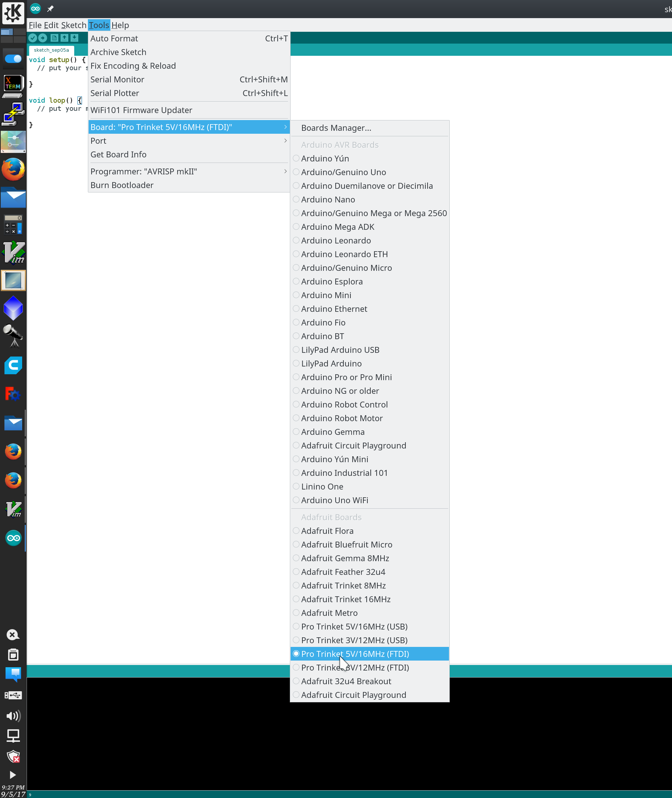Click the Verify checkmark toolbar icon
Image resolution: width=672 pixels, height=798 pixels.
tap(33, 38)
